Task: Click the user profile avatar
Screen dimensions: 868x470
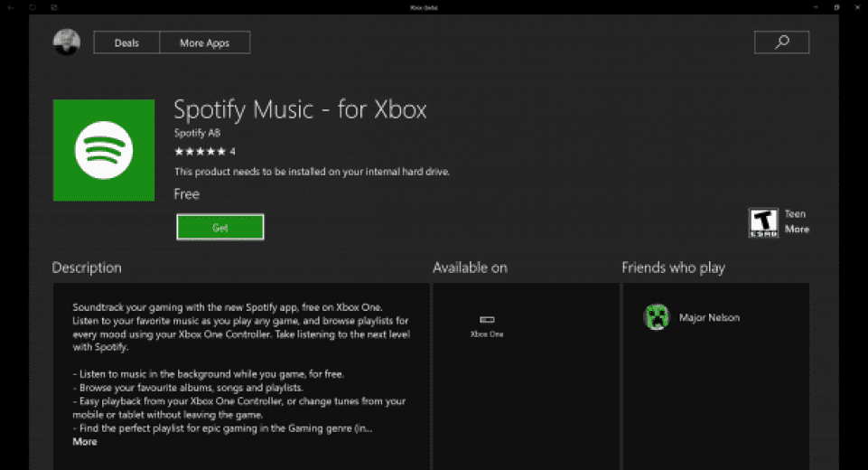Action: pos(67,42)
